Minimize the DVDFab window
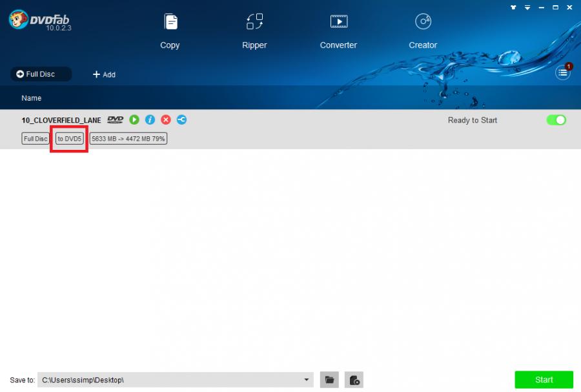 coord(542,7)
